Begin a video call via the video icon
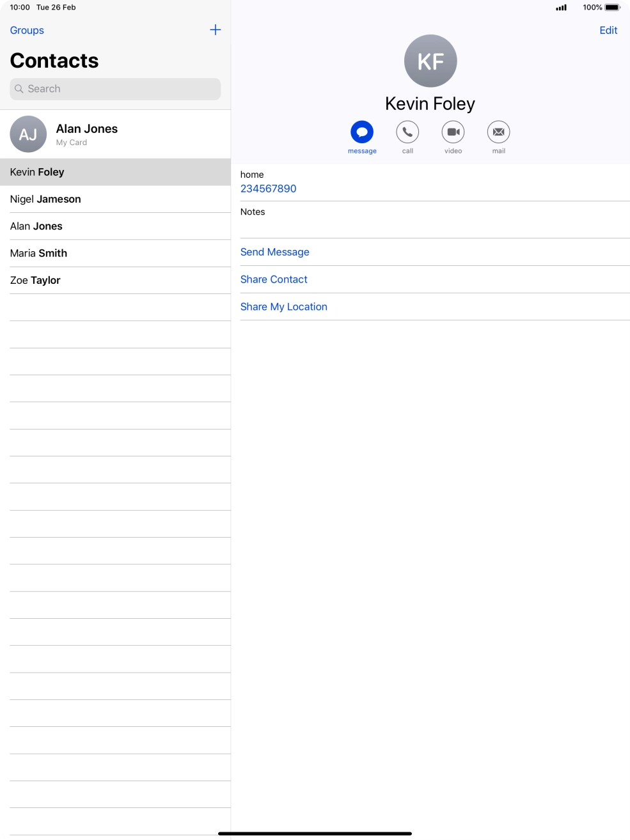The height and width of the screenshot is (840, 630). click(x=453, y=133)
